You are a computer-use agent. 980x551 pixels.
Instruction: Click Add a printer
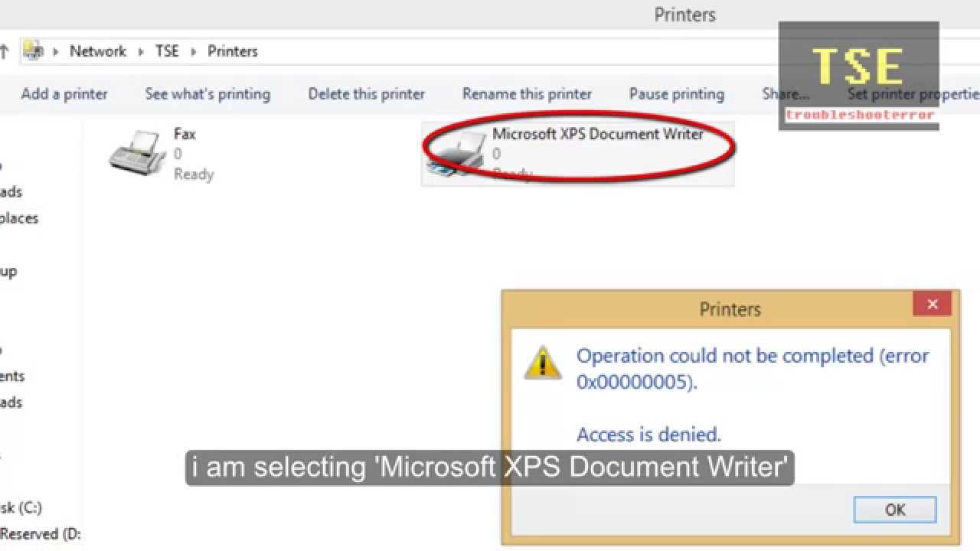point(64,94)
